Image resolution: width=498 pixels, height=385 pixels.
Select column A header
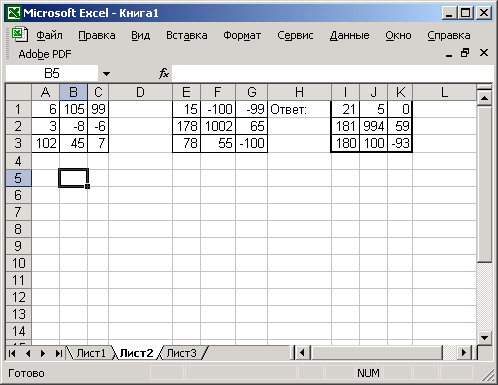coord(46,92)
